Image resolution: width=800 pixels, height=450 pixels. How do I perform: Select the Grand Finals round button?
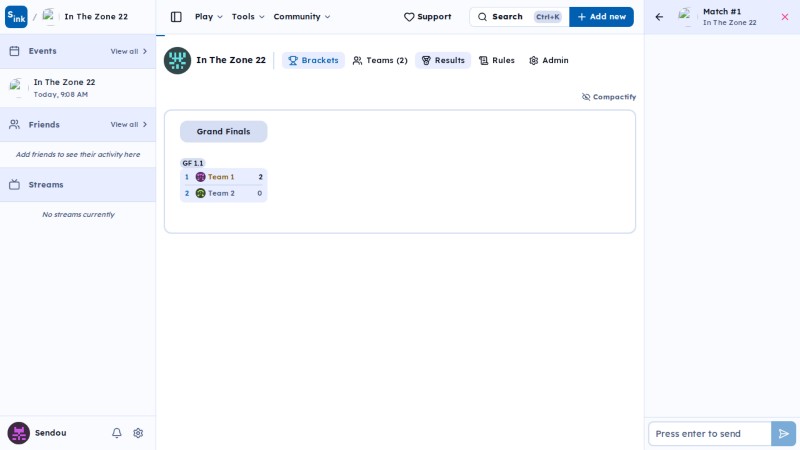pos(223,132)
